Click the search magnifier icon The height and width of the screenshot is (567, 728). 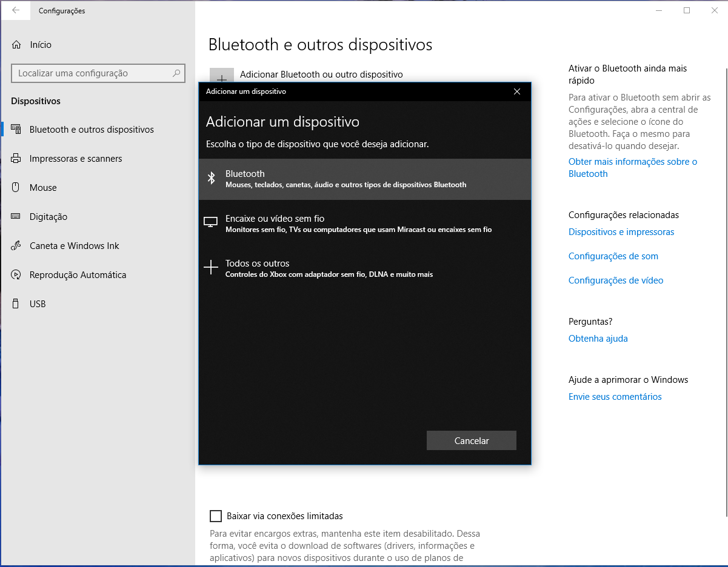pyautogui.click(x=176, y=73)
